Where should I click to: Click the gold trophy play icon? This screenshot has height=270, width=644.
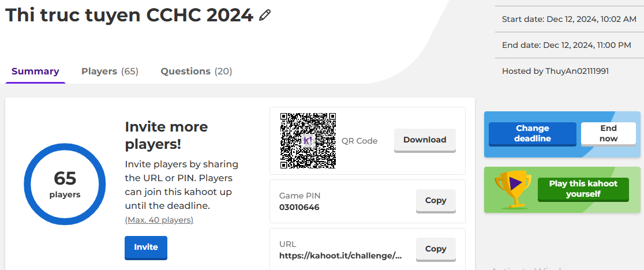click(x=513, y=188)
